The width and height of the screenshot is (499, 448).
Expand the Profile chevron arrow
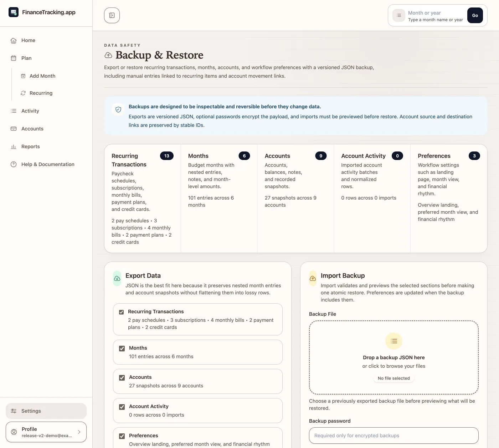tap(79, 432)
